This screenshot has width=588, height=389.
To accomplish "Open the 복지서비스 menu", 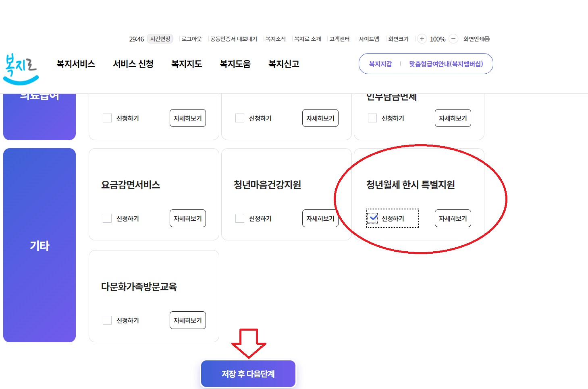I will 75,64.
